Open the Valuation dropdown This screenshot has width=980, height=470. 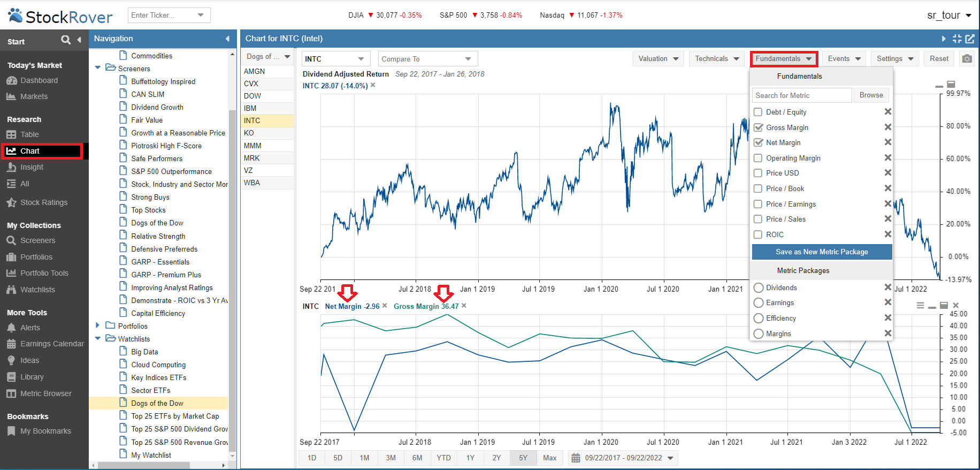[x=659, y=59]
